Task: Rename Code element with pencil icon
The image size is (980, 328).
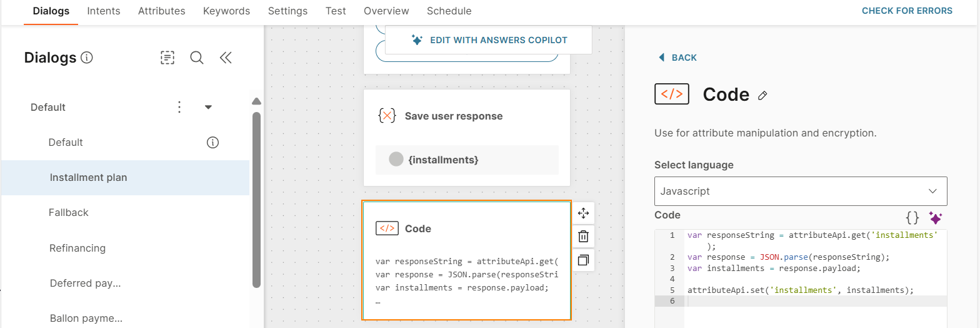Action: coord(762,95)
